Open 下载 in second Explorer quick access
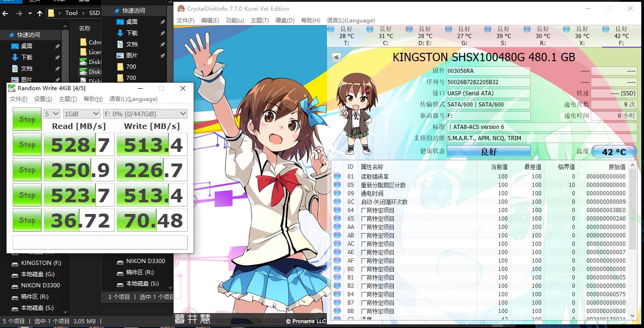The width and height of the screenshot is (644, 328). point(132,33)
